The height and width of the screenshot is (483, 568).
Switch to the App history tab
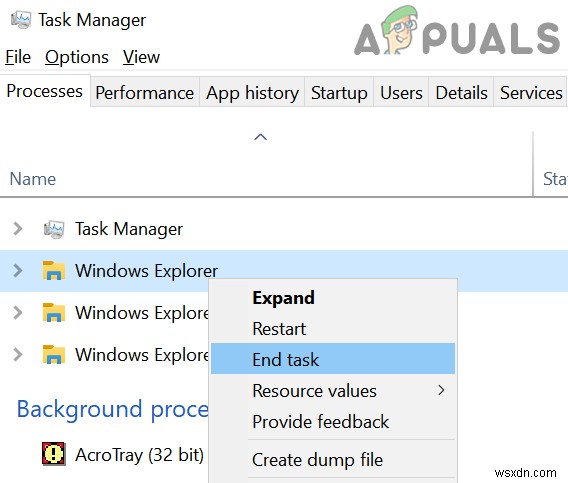coord(252,93)
